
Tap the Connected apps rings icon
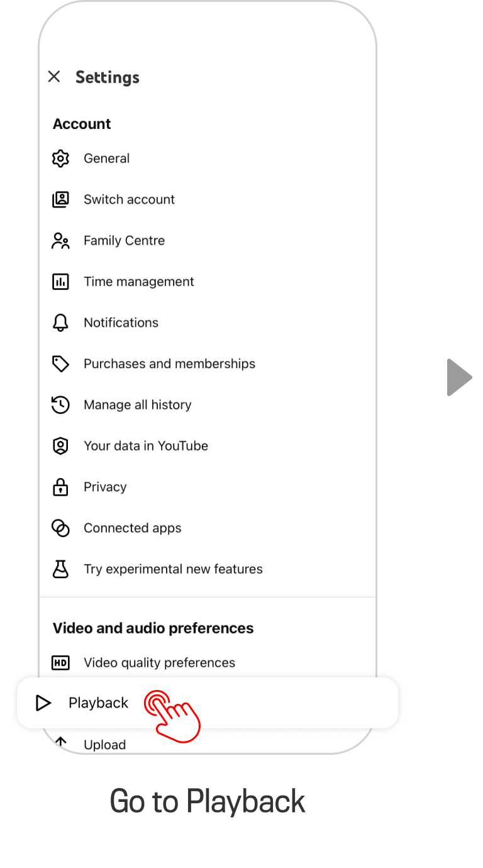point(60,528)
